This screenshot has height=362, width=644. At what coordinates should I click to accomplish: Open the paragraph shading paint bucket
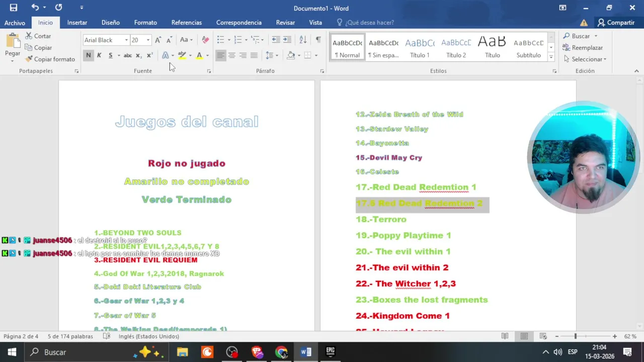[x=290, y=55]
